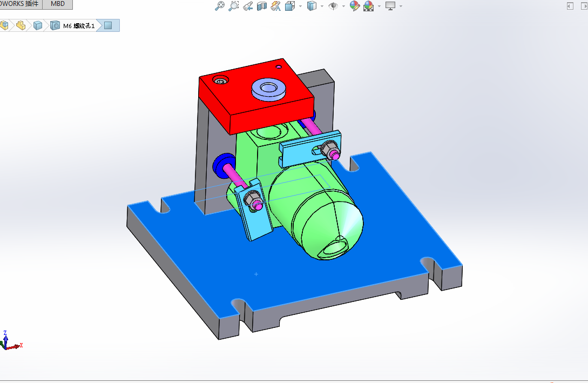Click the left panel collapse icon at top right
This screenshot has height=383, width=588.
coord(570,6)
